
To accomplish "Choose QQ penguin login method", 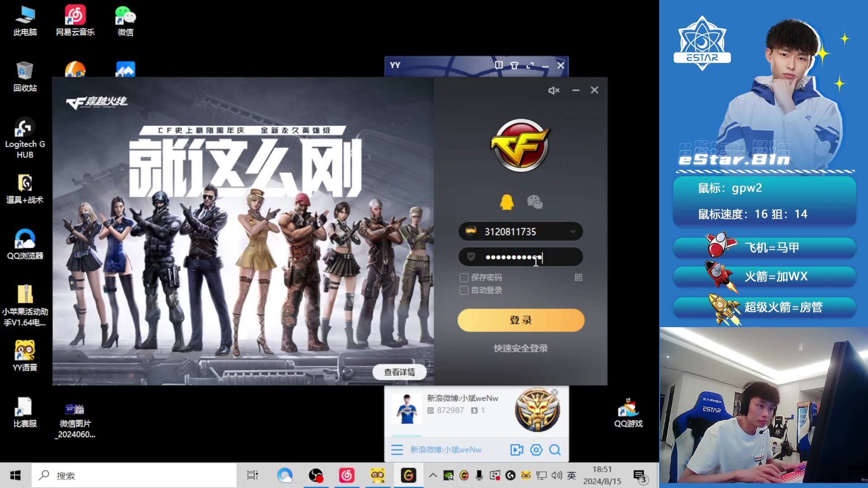I will (507, 202).
